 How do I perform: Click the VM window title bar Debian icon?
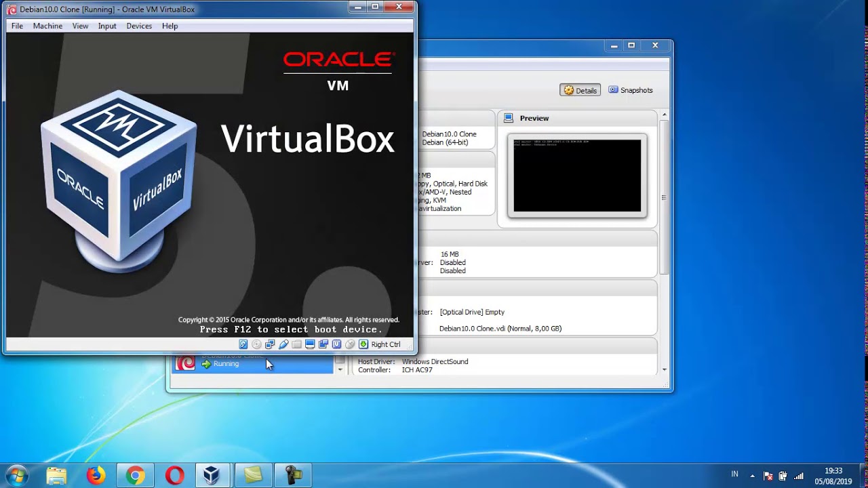tap(12, 9)
